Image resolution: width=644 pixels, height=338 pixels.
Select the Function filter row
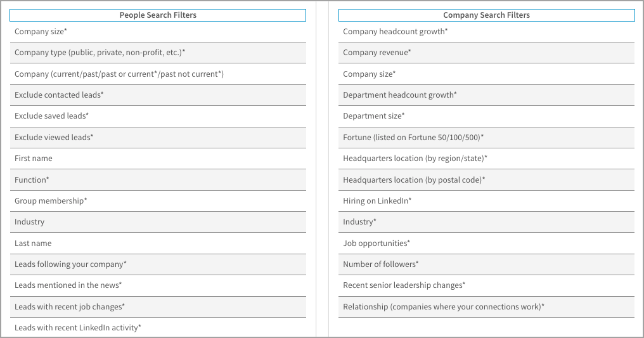32,180
